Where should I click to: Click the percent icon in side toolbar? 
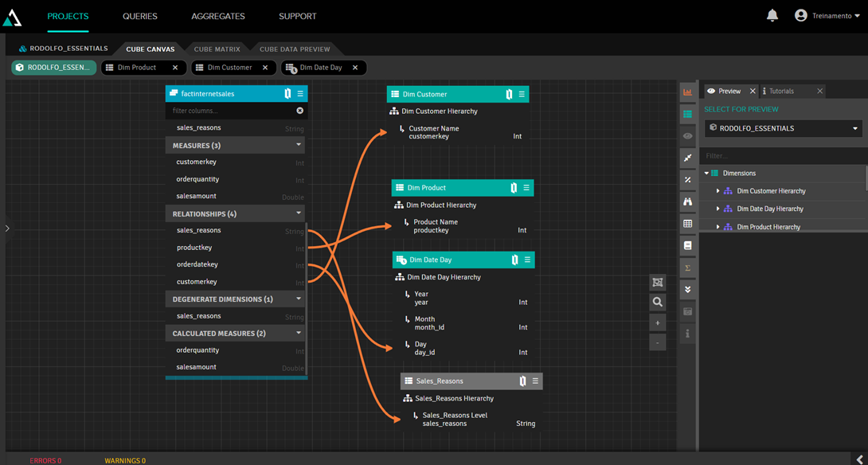[687, 180]
